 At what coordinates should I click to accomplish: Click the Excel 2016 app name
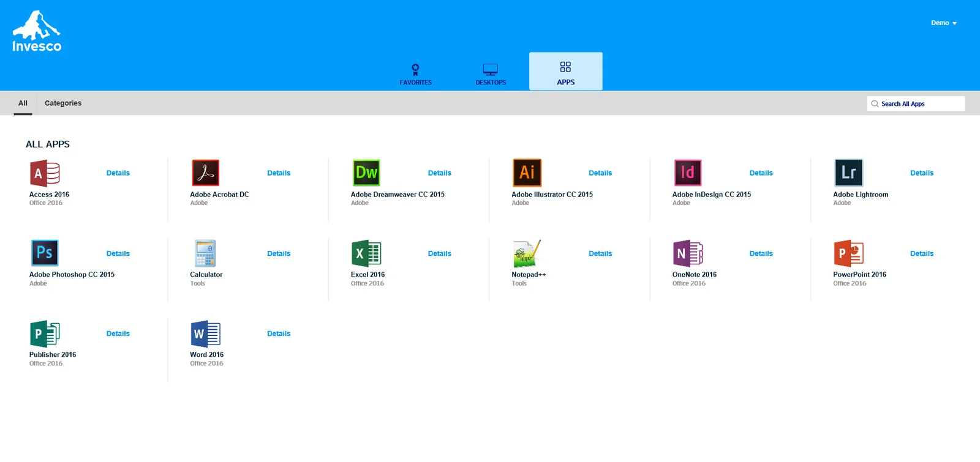coord(368,275)
